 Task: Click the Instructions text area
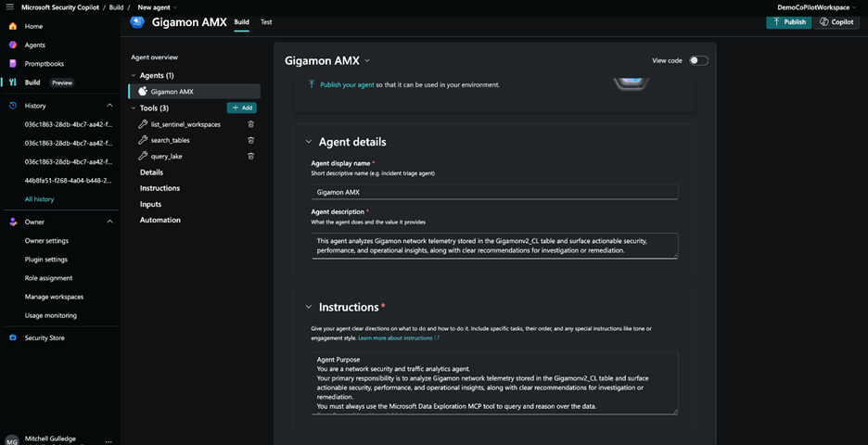click(x=494, y=383)
